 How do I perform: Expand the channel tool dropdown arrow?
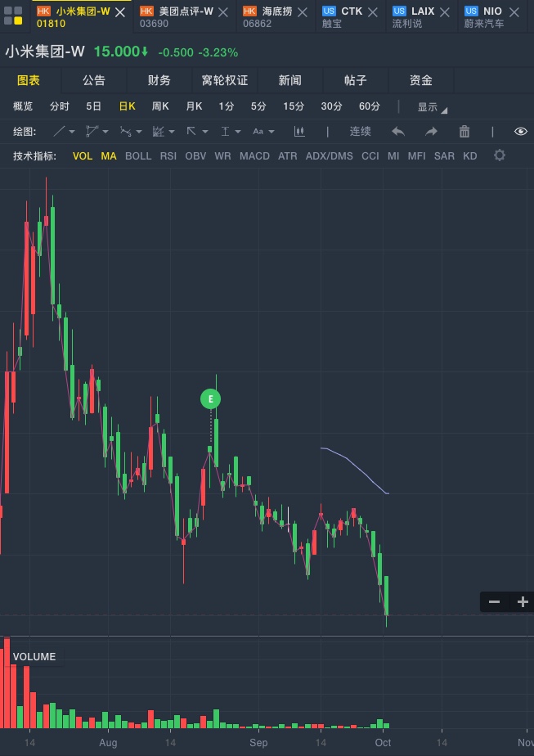point(105,132)
